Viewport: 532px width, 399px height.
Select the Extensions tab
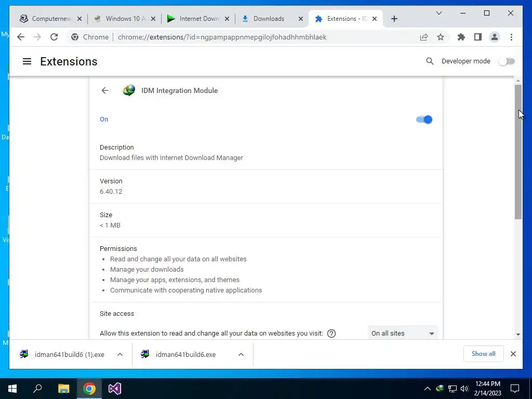coord(345,19)
